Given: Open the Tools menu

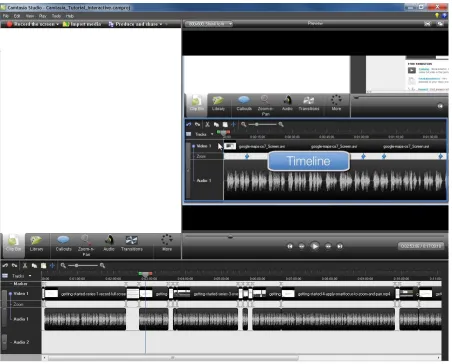Looking at the screenshot, I should point(56,16).
